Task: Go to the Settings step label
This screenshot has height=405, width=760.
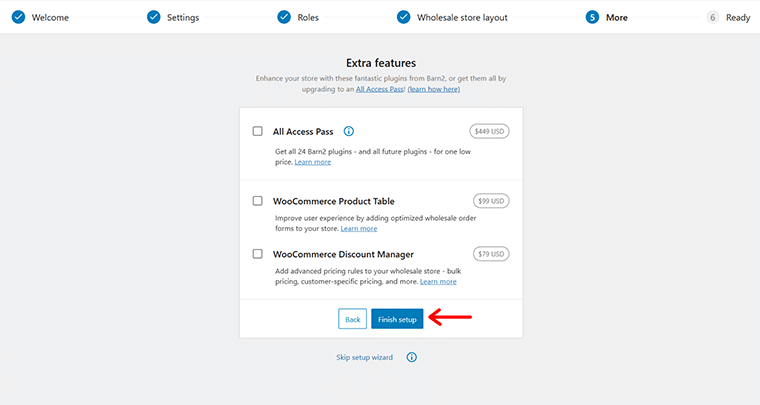Action: pos(183,17)
